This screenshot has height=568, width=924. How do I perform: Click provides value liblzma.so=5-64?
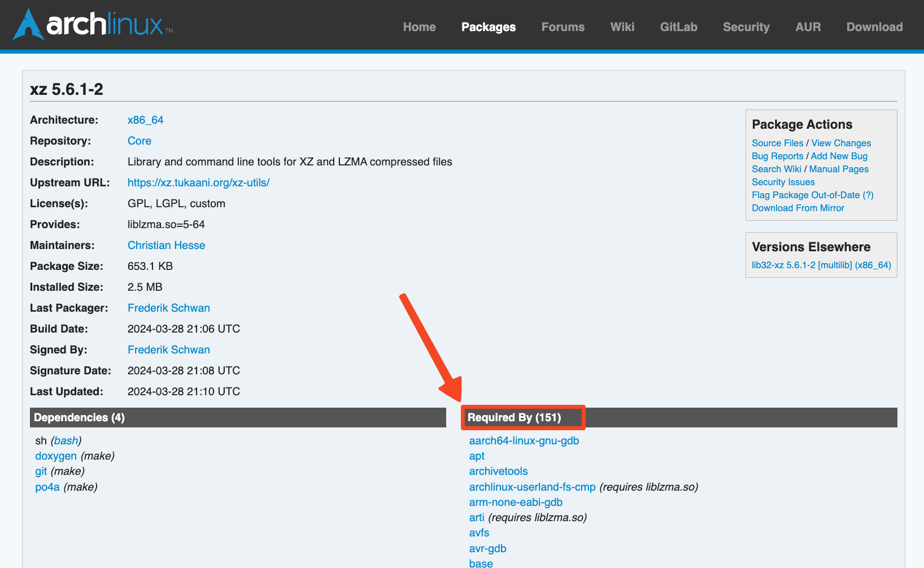click(166, 225)
